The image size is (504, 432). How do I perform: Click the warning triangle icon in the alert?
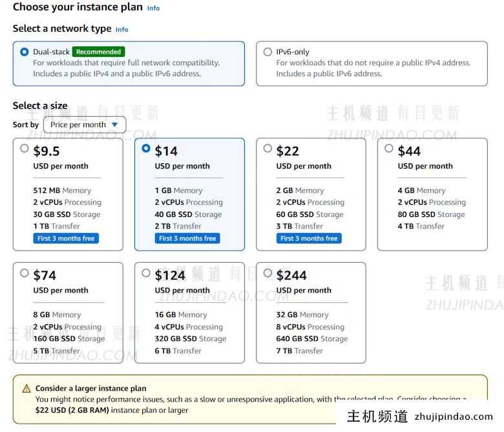pos(26,389)
